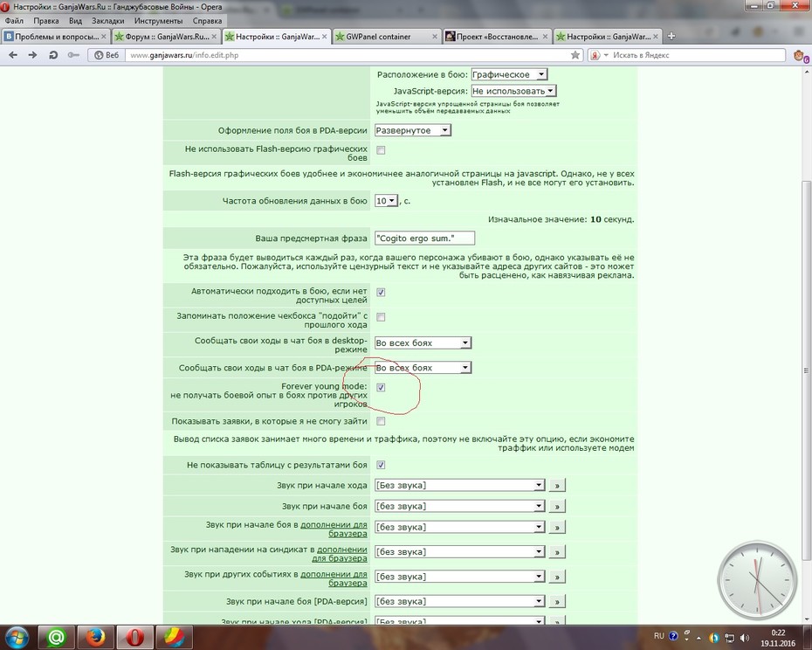Play preview for 'Звук при других событиях'
Screen dimensions: 812x650
[x=557, y=577]
